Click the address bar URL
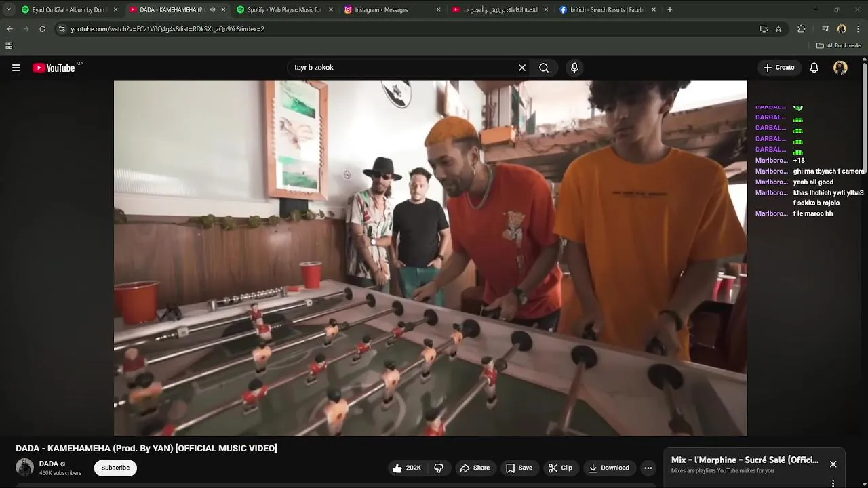The image size is (868, 488). coord(167,28)
